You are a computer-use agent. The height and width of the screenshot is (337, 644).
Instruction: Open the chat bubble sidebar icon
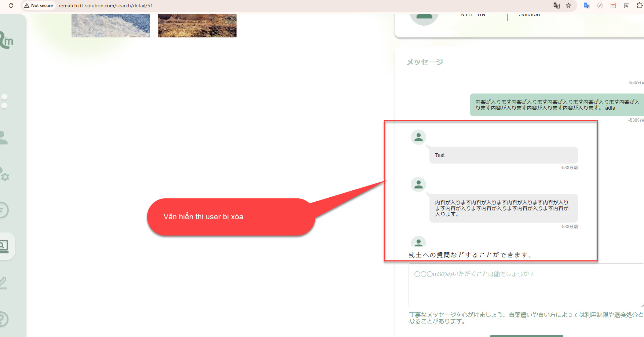click(3, 210)
